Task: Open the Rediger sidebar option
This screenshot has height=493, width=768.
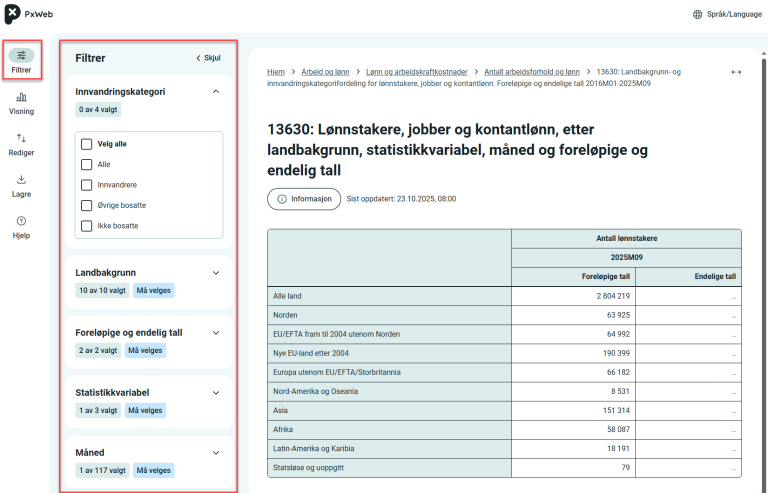Action: tap(22, 145)
